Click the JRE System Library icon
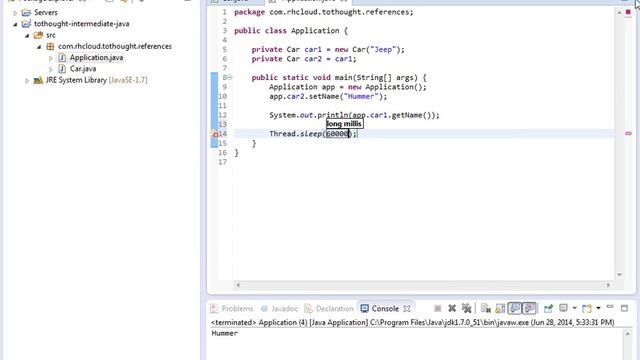The image size is (640, 360). coord(38,80)
